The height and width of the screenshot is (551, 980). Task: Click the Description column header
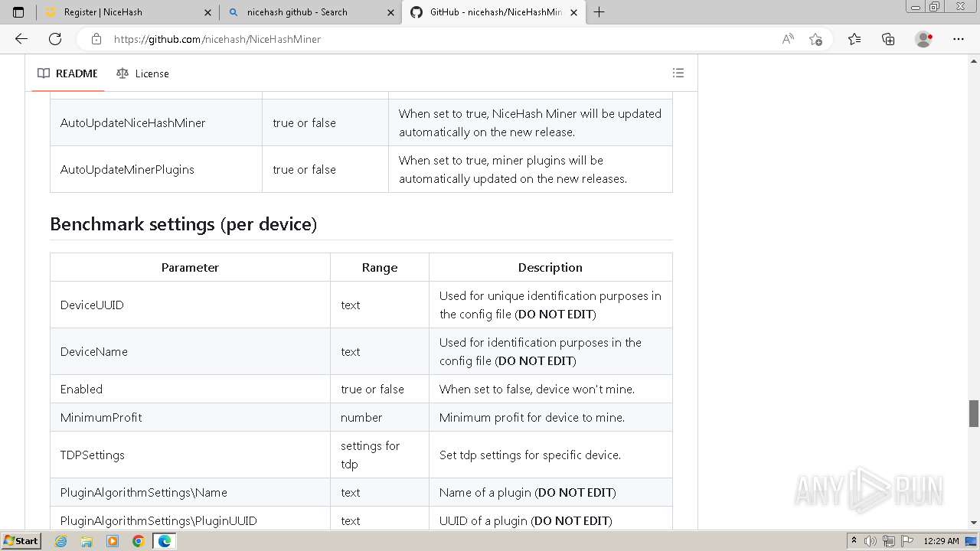pos(550,267)
